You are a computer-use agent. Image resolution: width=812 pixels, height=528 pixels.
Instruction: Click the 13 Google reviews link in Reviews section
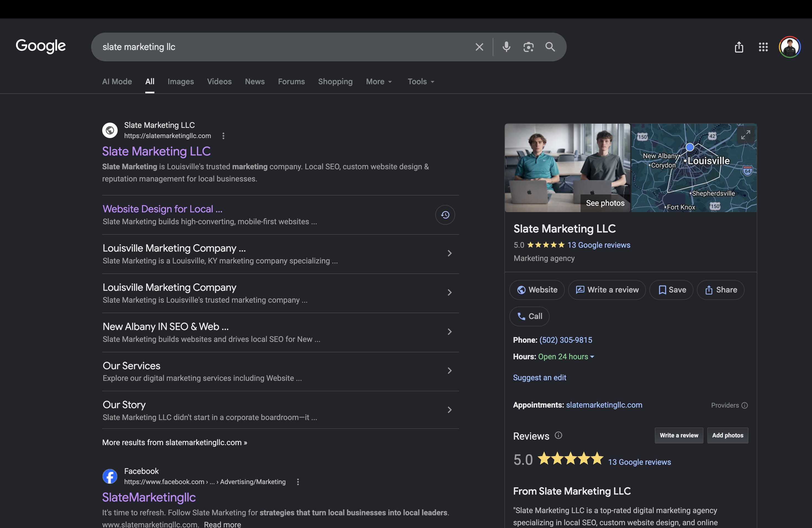[640, 462]
